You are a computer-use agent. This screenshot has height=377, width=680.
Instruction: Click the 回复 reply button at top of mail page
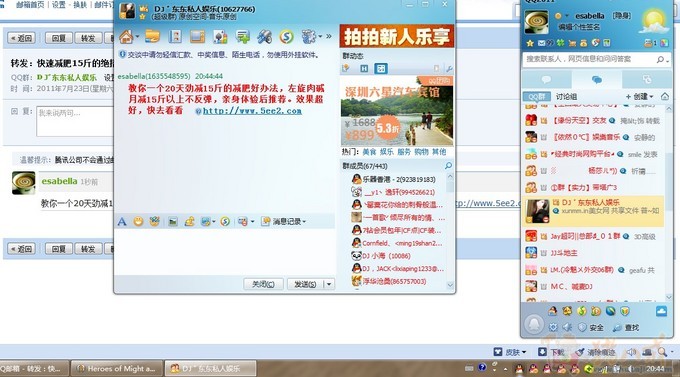coord(59,38)
